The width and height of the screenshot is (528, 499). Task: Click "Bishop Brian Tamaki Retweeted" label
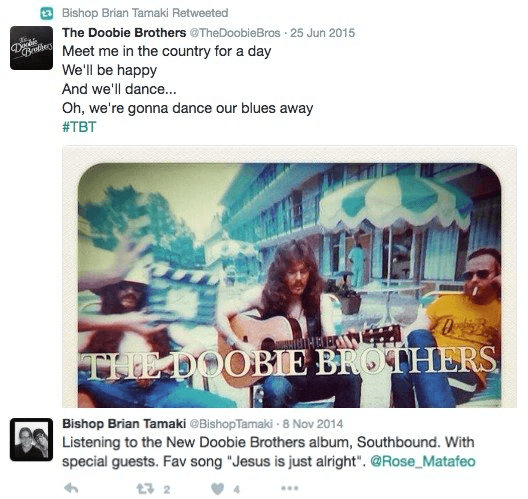145,13
